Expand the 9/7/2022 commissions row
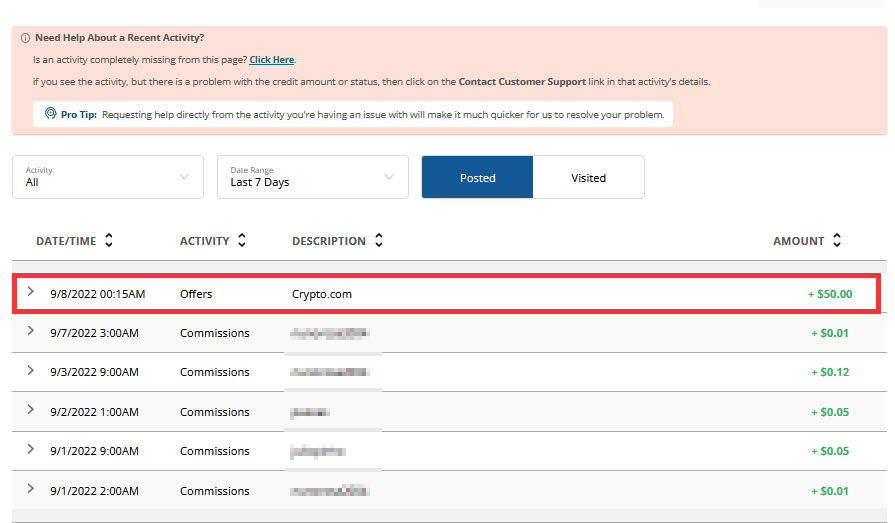 pyautogui.click(x=31, y=331)
